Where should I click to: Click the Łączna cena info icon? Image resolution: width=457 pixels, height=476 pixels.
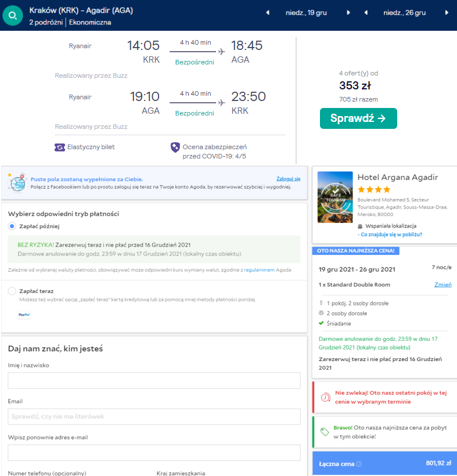(359, 464)
